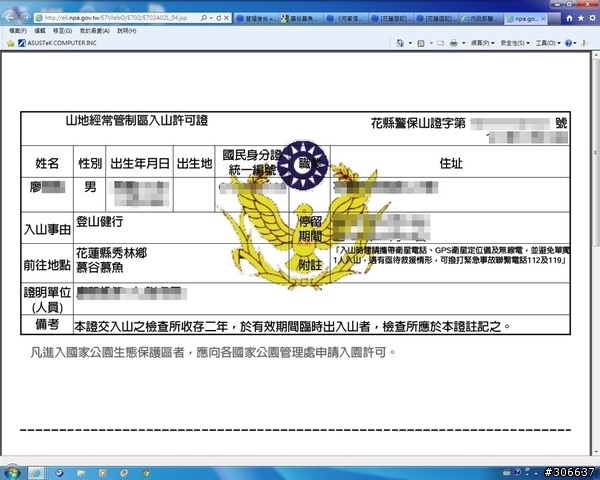This screenshot has height=480, width=600.
Task: Open the 移至(G) menu
Action: pyautogui.click(x=62, y=31)
